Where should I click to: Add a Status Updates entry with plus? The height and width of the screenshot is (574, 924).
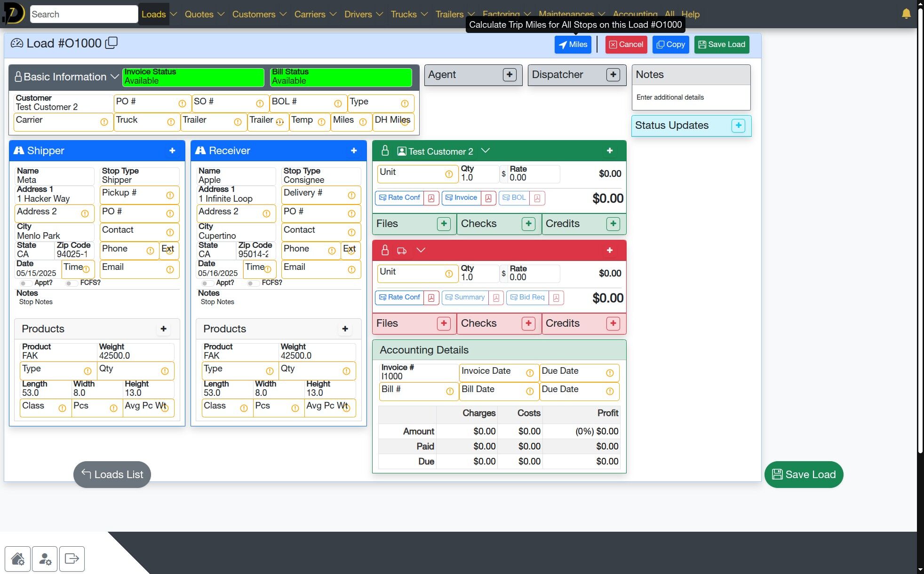click(738, 126)
